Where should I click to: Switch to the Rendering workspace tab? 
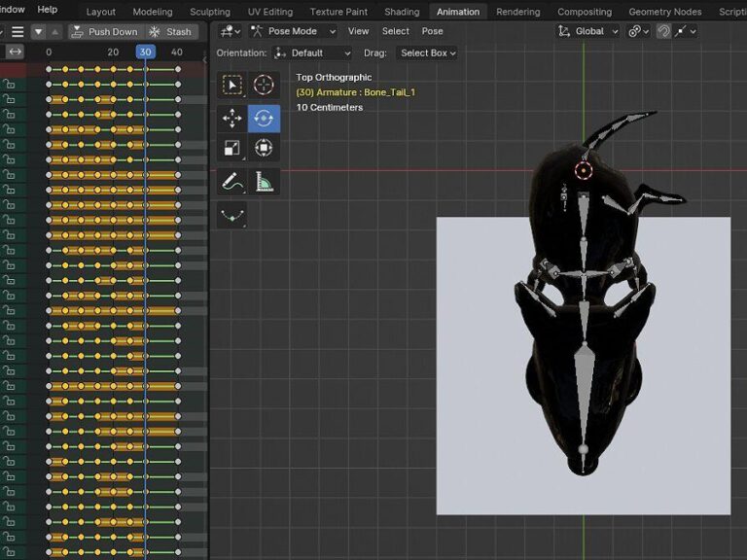coord(517,12)
